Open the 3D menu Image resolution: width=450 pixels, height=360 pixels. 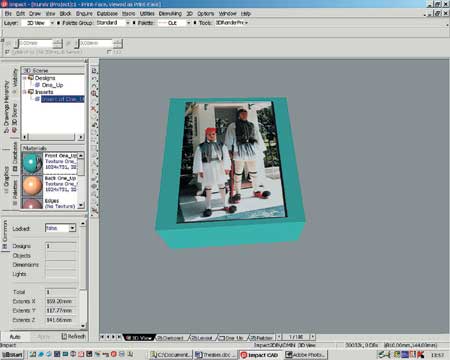pos(189,14)
